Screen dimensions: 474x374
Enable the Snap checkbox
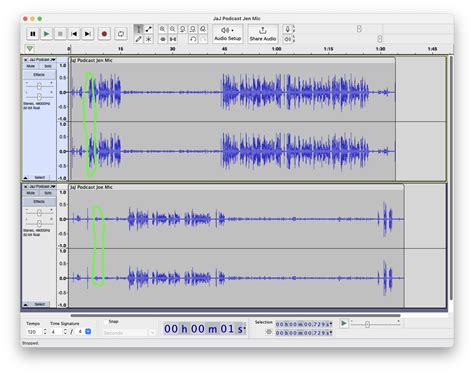tap(106, 322)
